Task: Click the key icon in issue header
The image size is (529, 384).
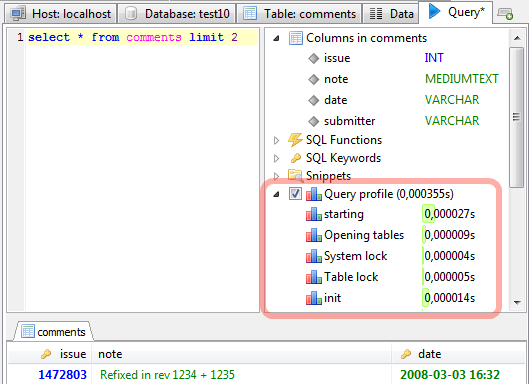Action: (46, 354)
